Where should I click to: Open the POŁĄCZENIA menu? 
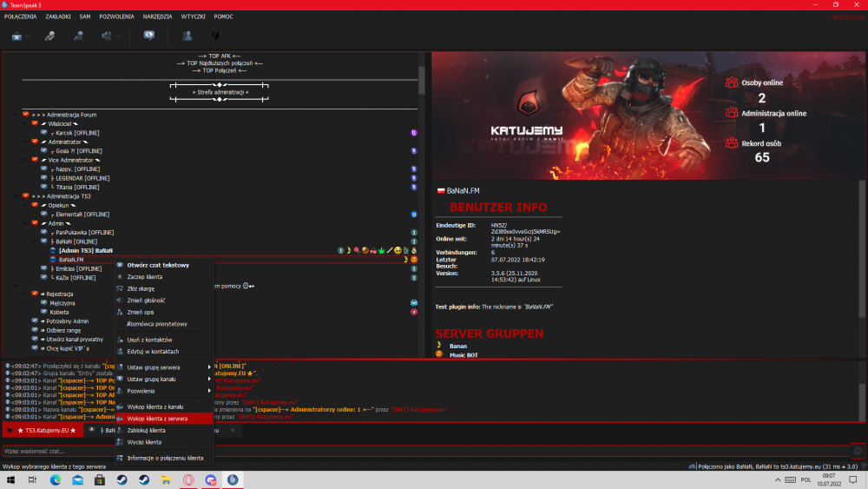click(x=21, y=17)
